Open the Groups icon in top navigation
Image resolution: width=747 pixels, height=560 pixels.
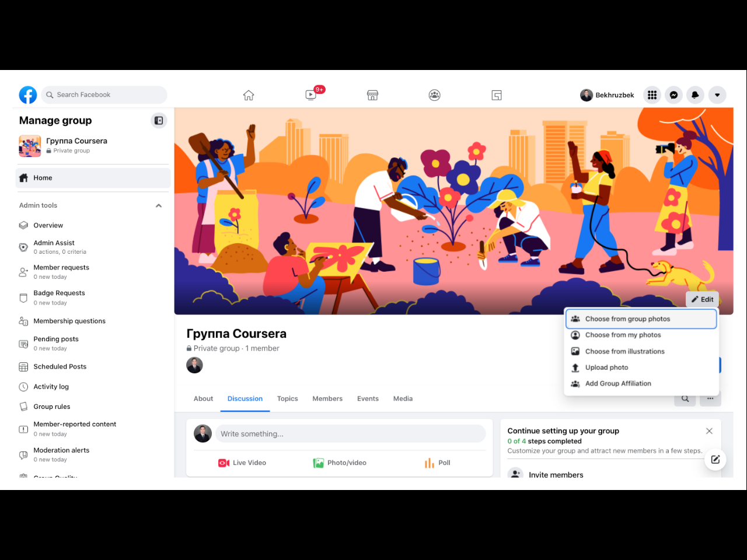click(x=434, y=95)
